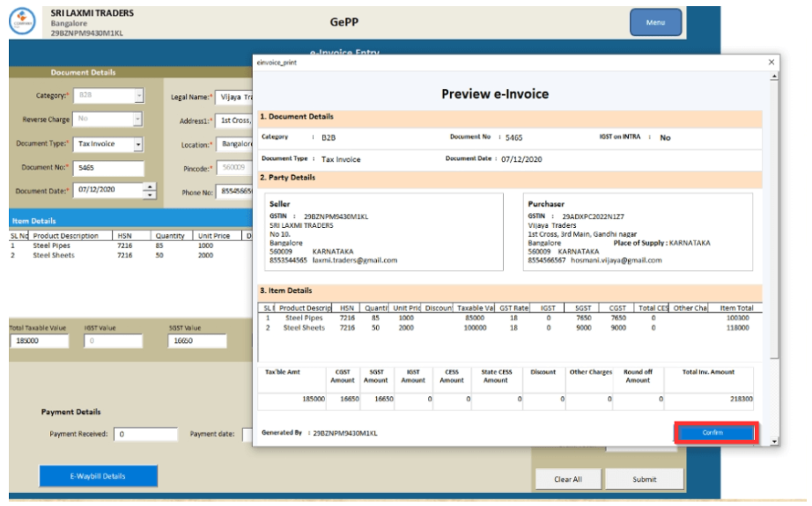Expand the Category dropdown
812x506 pixels.
(139, 96)
